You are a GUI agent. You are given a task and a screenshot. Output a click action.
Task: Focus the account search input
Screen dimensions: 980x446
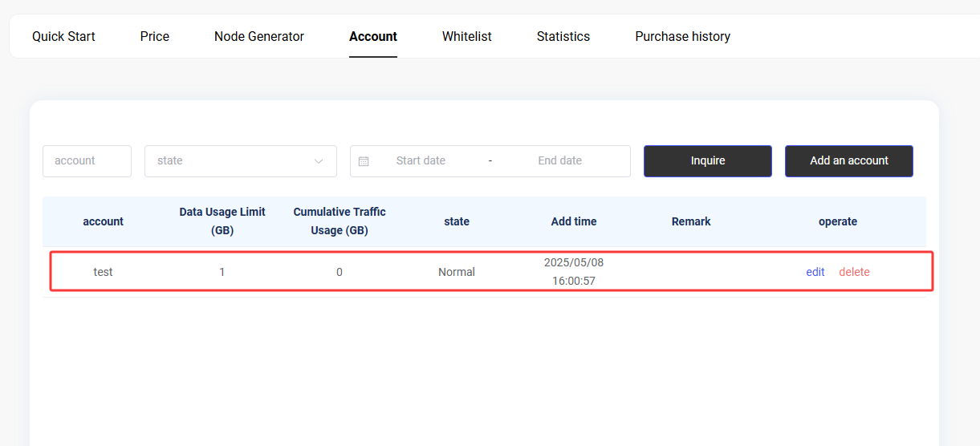click(87, 161)
